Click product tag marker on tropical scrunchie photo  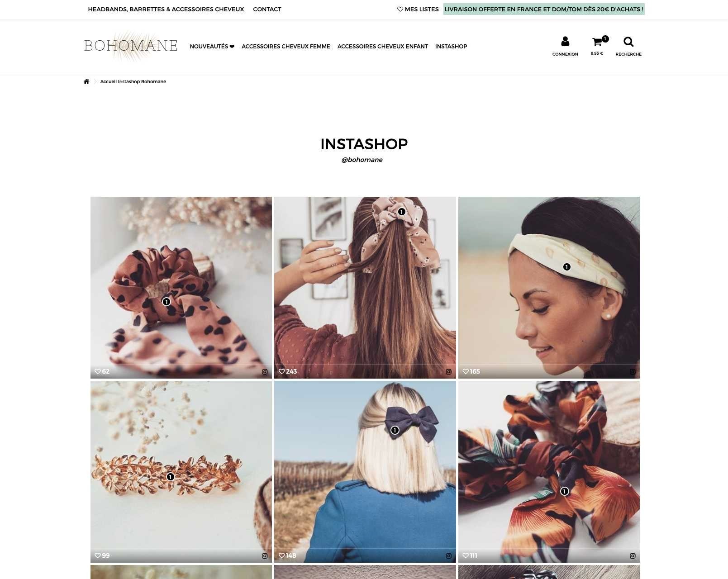[564, 491]
